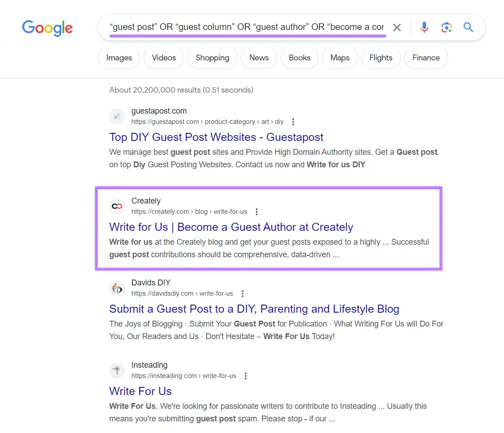Open Google Lens image search
The image size is (504, 433).
point(446,27)
